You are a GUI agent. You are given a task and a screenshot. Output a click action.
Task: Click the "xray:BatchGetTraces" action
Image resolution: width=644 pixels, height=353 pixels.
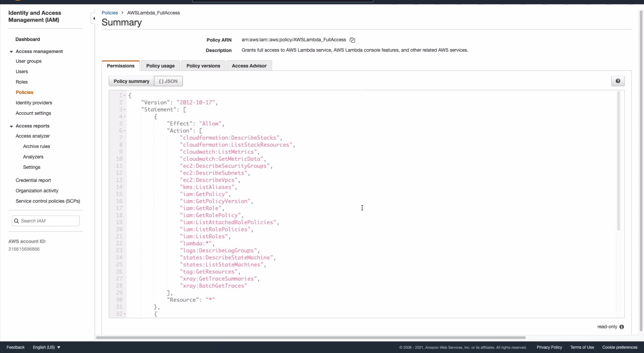point(213,286)
